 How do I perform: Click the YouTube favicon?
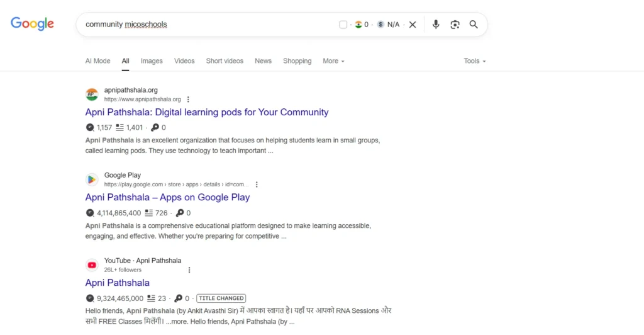(92, 265)
